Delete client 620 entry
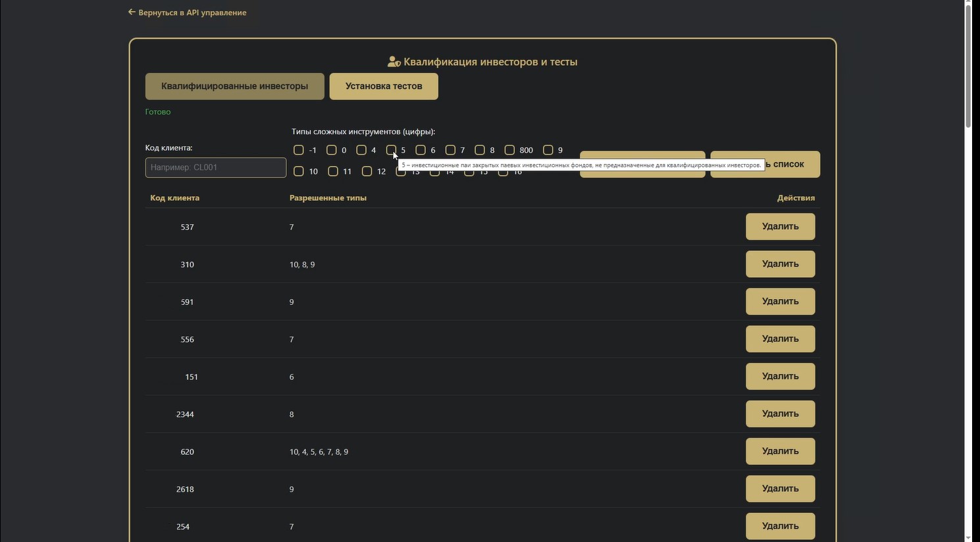 [x=780, y=452]
